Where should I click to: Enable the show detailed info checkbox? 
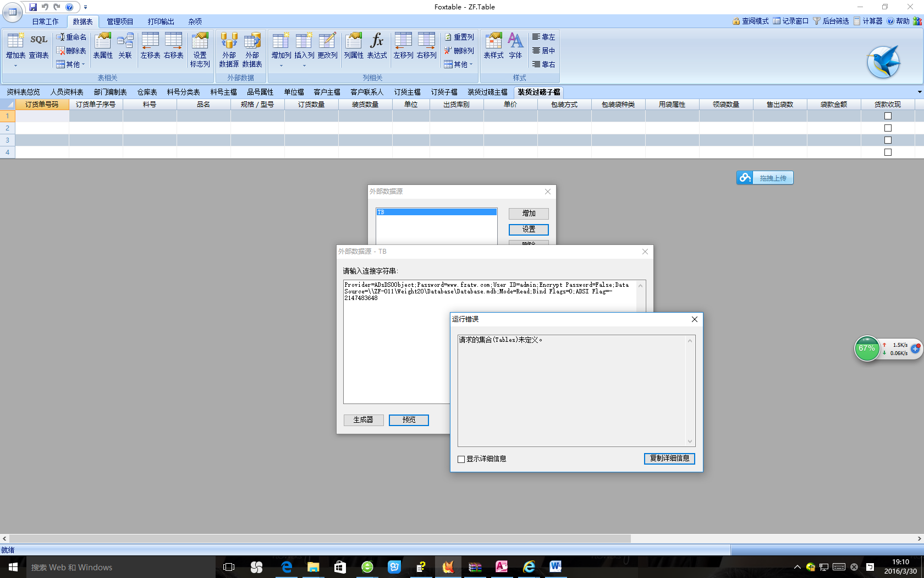(461, 459)
